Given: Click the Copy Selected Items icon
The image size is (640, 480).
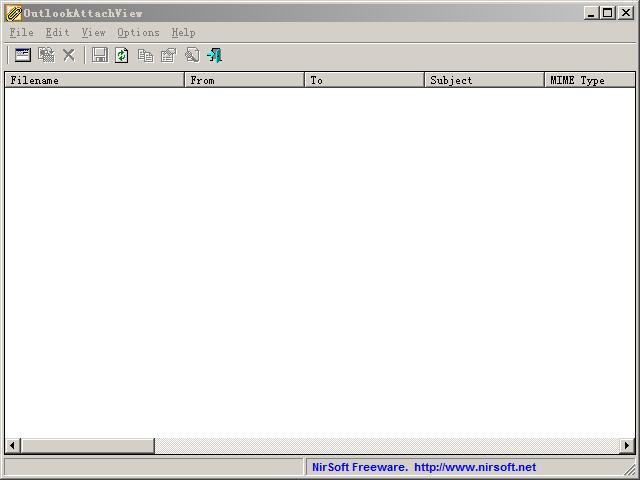Looking at the screenshot, I should tap(145, 56).
